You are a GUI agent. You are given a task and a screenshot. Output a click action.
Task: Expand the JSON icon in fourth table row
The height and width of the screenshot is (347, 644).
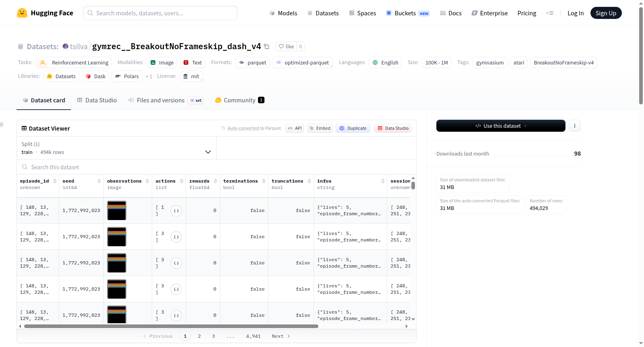point(176,289)
